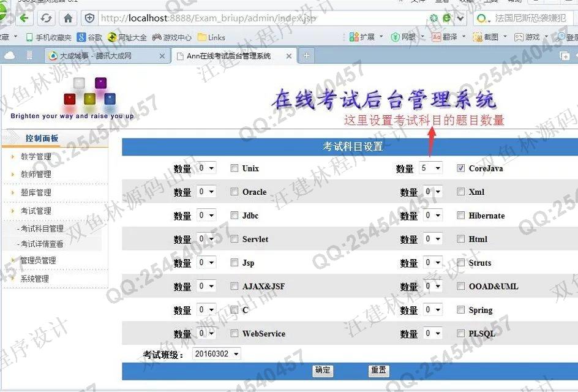The width and height of the screenshot is (578, 392).
Task: Check the Struts checkbox
Action: [x=460, y=262]
